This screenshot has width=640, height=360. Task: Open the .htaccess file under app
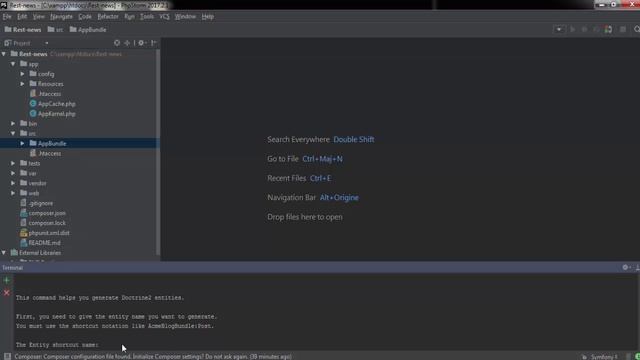(49, 94)
